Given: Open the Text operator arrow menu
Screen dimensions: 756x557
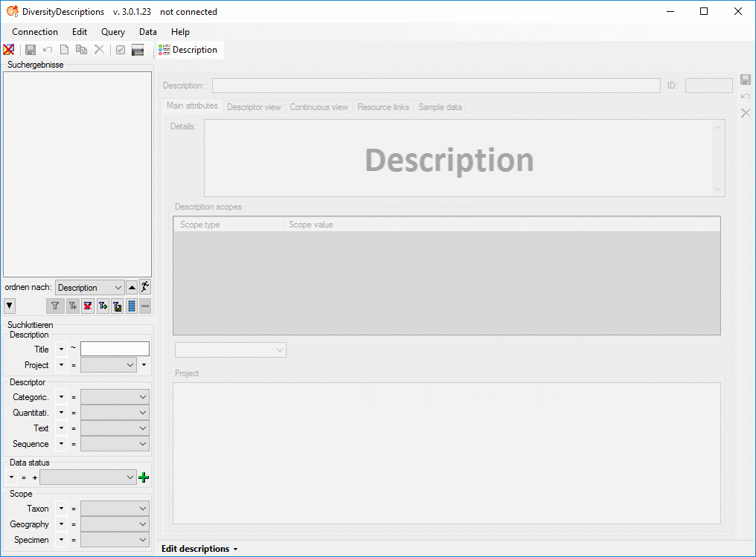Looking at the screenshot, I should coord(61,428).
